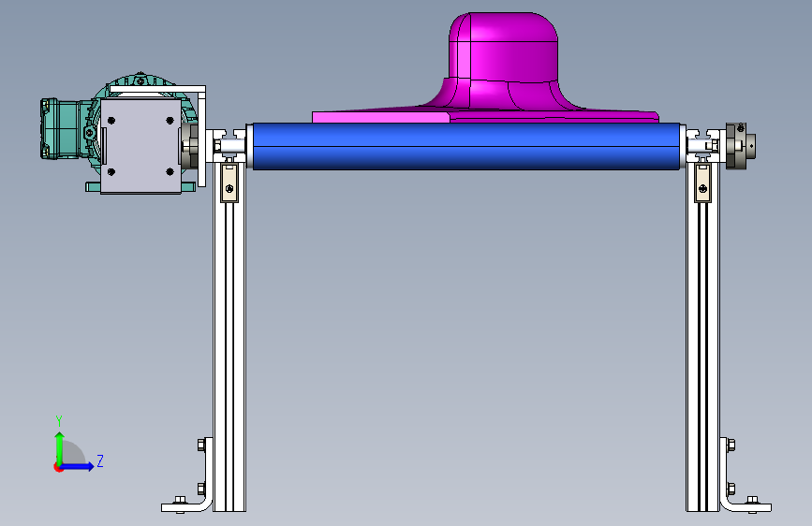Select the right aluminum profile leg

point(702,339)
